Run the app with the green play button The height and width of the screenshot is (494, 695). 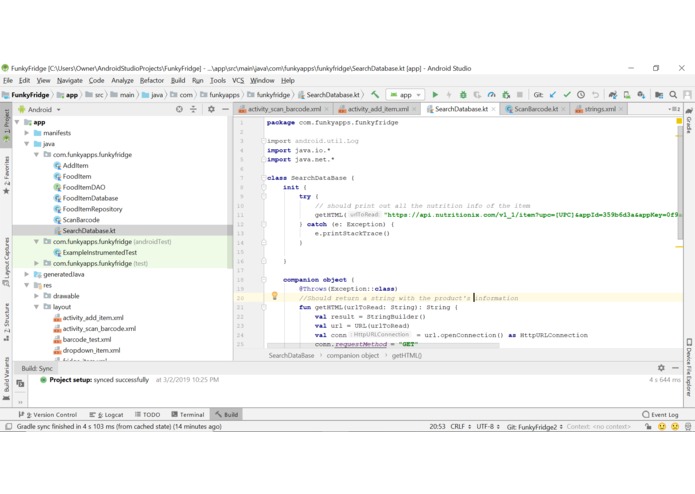click(435, 94)
